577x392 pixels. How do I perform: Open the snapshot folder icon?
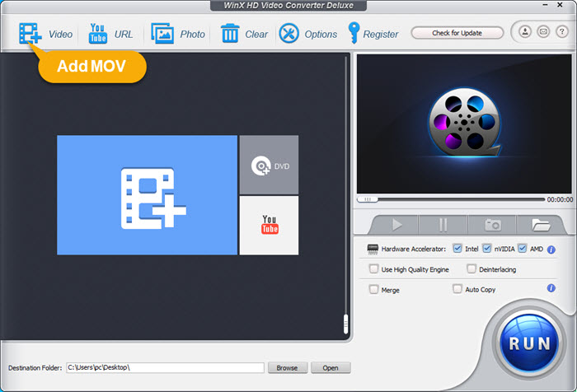click(x=541, y=224)
